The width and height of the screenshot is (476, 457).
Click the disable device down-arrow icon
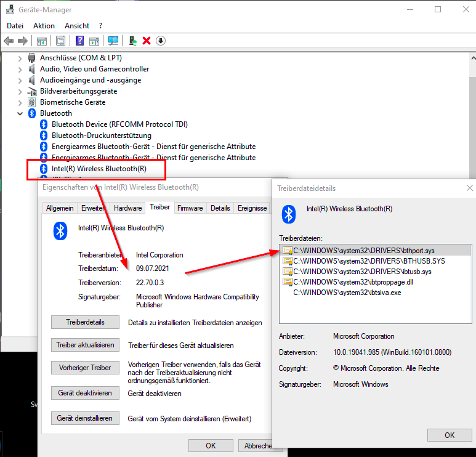point(161,41)
